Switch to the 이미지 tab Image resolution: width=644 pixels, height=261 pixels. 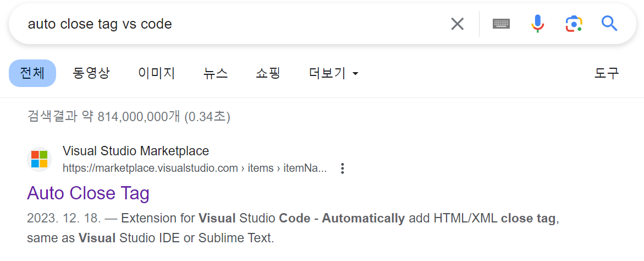click(x=157, y=73)
